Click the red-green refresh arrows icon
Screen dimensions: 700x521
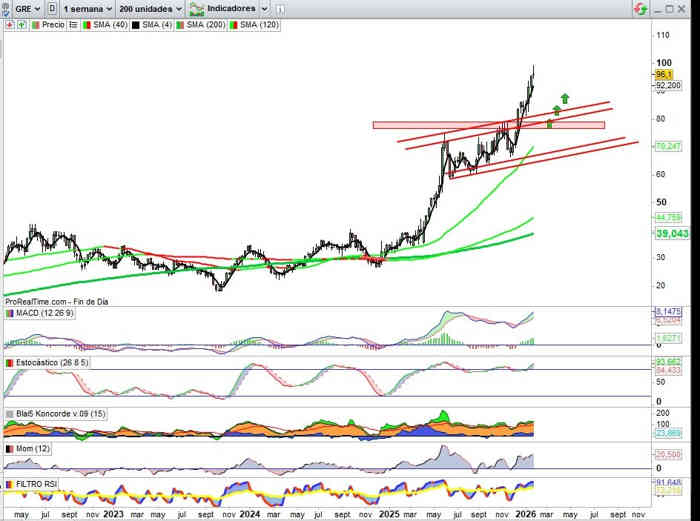[x=640, y=8]
